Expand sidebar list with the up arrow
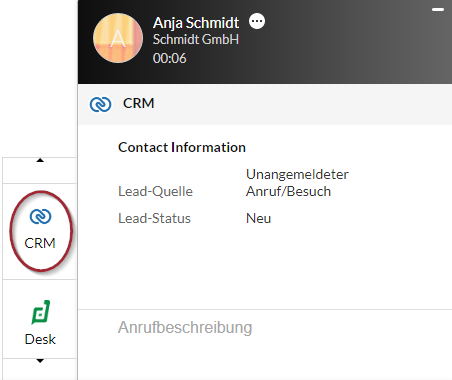The width and height of the screenshot is (452, 380). (x=40, y=160)
